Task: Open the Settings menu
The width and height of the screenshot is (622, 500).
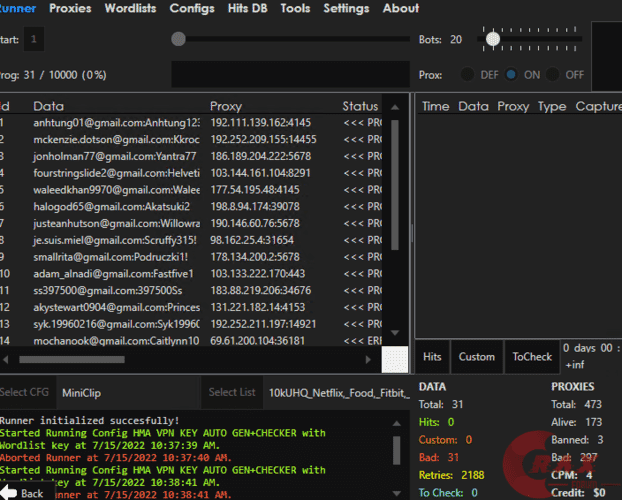Action: (x=346, y=8)
